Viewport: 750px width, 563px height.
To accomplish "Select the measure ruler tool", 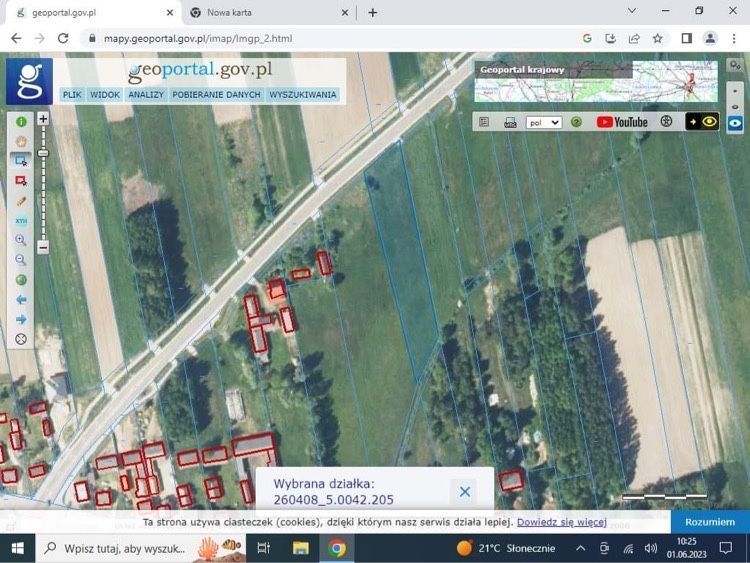I will (x=21, y=201).
